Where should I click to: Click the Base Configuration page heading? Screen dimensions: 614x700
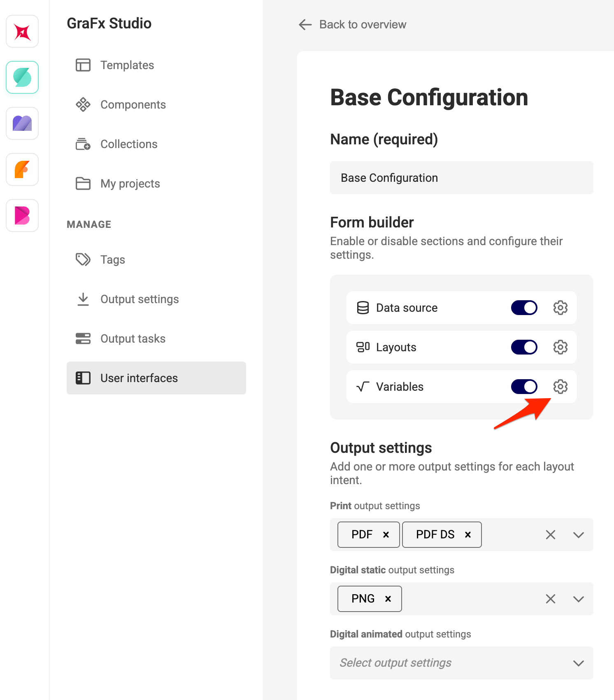click(x=429, y=97)
